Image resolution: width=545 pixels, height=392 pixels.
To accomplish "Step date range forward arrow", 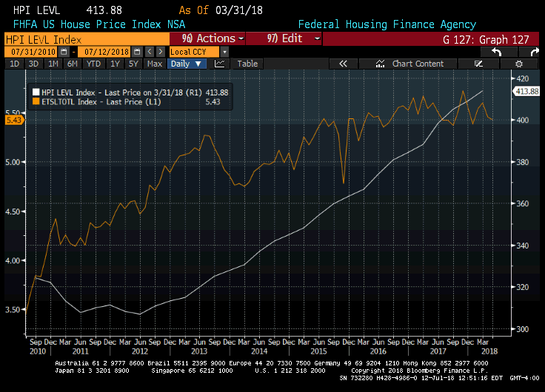I will [x=160, y=52].
